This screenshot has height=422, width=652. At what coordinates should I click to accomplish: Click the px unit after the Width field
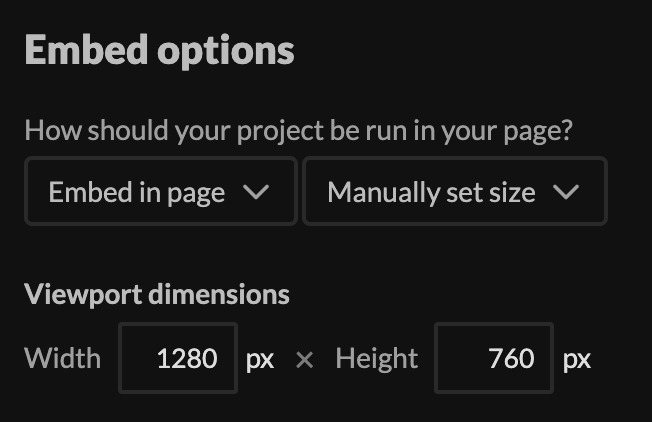pyautogui.click(x=260, y=359)
